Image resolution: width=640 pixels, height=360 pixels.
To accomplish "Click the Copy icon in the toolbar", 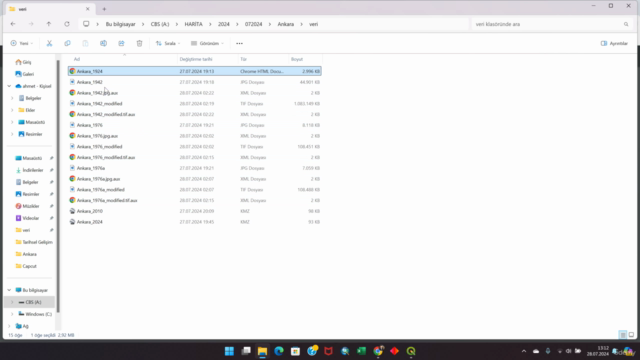I will pos(67,43).
